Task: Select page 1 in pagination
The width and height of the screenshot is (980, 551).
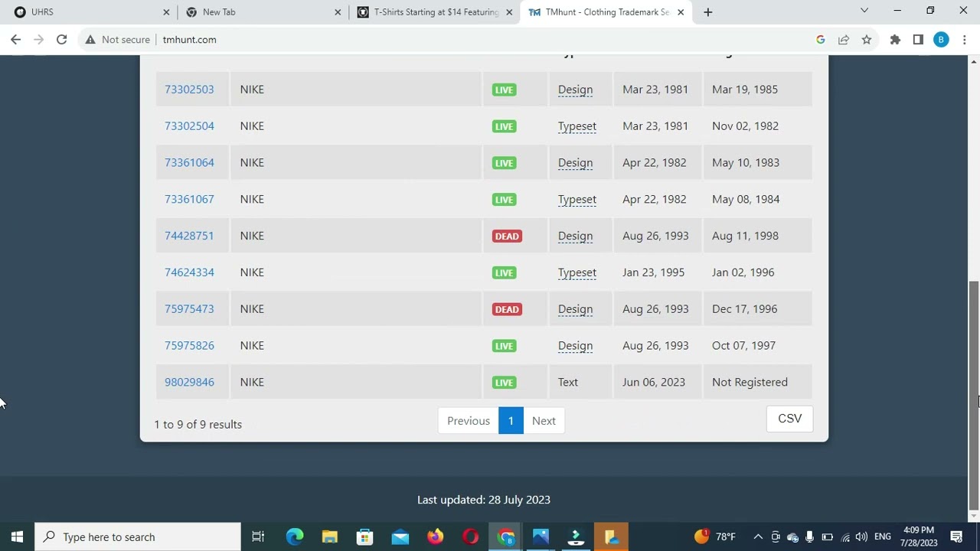Action: tap(511, 421)
